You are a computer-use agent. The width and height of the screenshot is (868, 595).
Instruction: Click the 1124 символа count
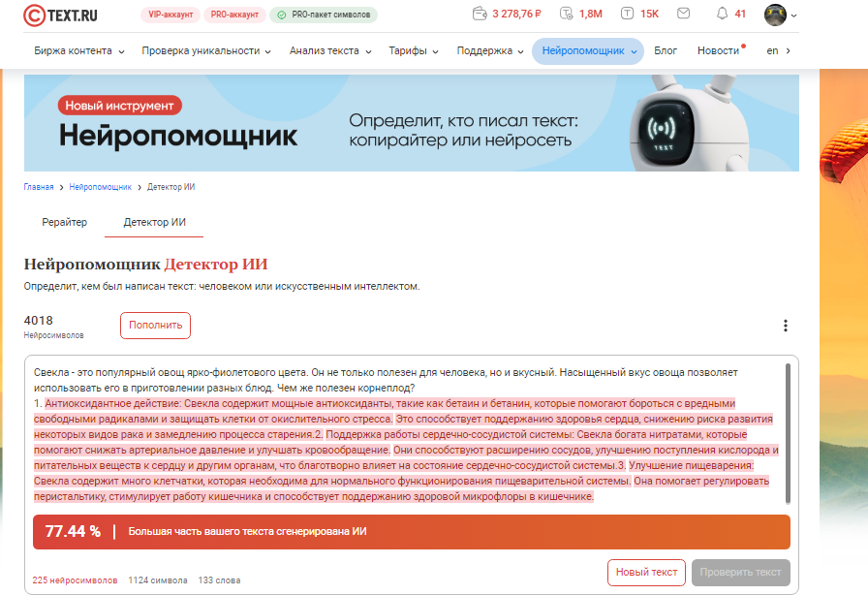coord(158,580)
